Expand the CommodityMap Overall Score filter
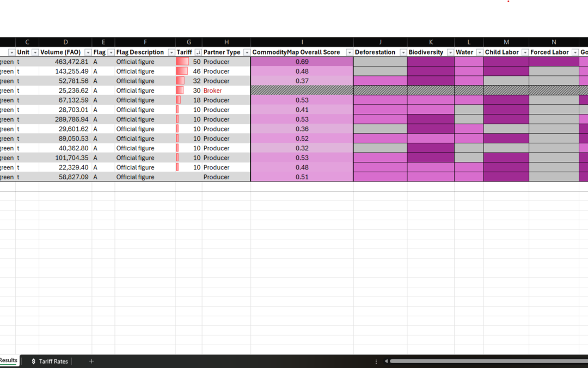This screenshot has height=368, width=588. pos(348,52)
